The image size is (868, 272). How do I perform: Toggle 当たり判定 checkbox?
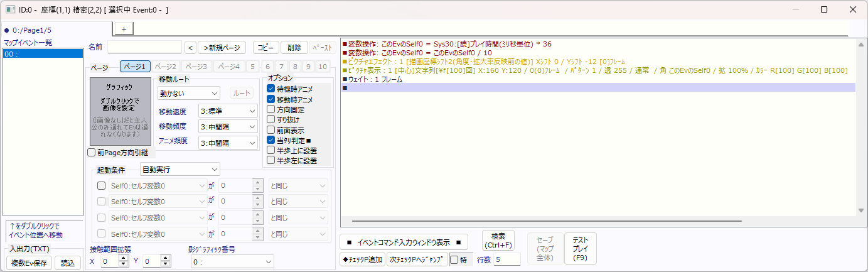pos(272,140)
